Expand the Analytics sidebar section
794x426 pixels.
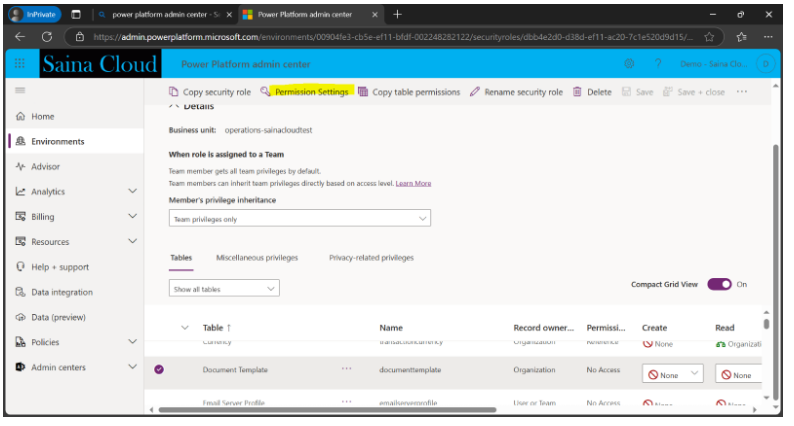tap(132, 191)
